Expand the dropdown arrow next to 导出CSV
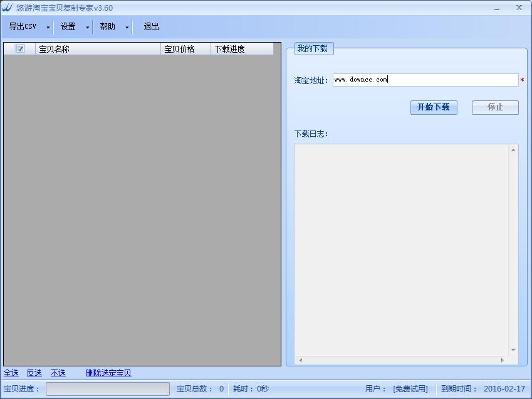 point(48,27)
